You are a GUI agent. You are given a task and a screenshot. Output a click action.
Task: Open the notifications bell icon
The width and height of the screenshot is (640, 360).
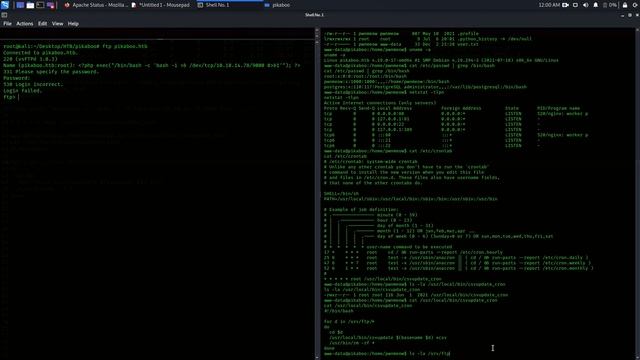[596, 5]
